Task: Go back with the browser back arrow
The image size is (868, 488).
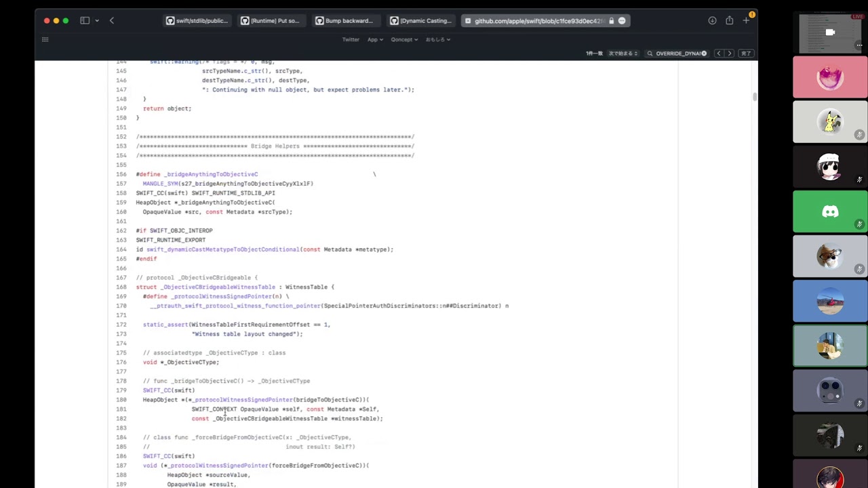Action: [112, 20]
